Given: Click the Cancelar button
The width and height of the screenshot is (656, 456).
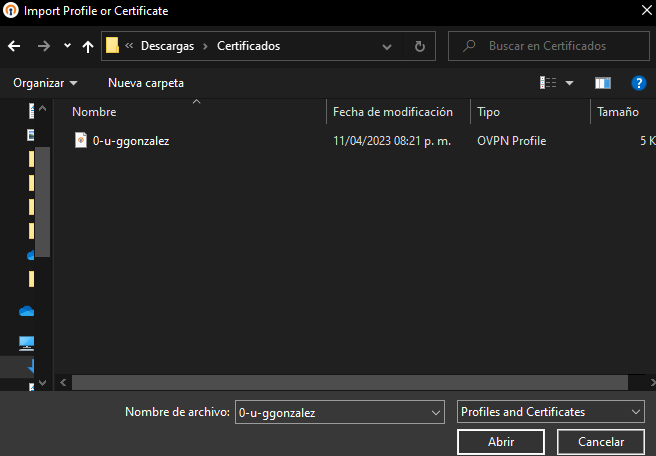Looking at the screenshot, I should (x=601, y=442).
